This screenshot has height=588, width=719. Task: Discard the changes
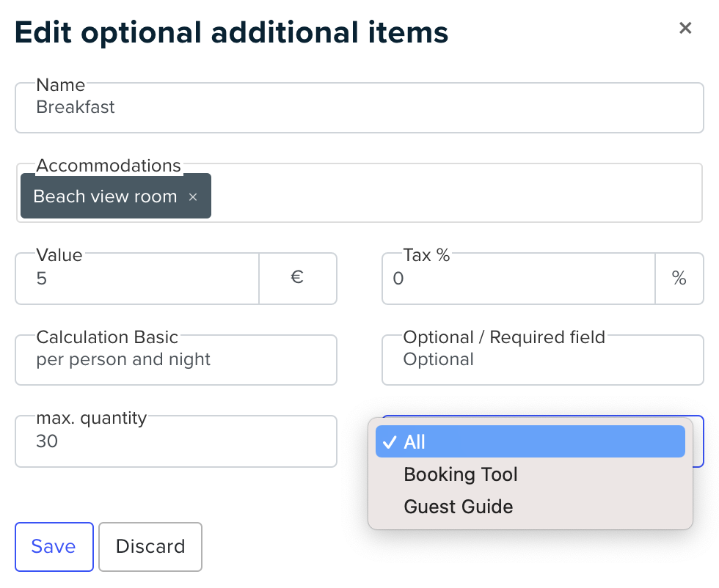(x=150, y=547)
